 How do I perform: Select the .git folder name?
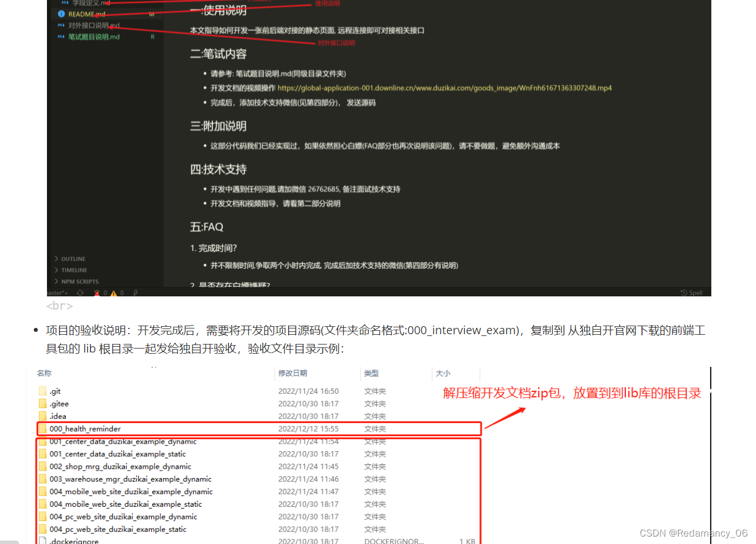pos(55,391)
